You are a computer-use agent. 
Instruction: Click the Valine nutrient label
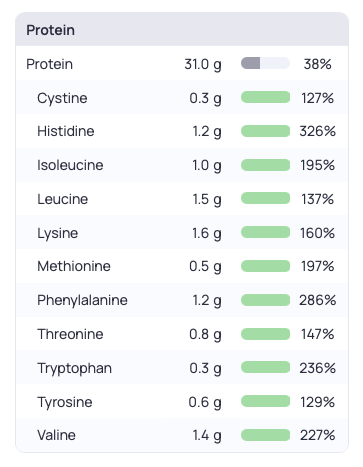click(x=56, y=435)
